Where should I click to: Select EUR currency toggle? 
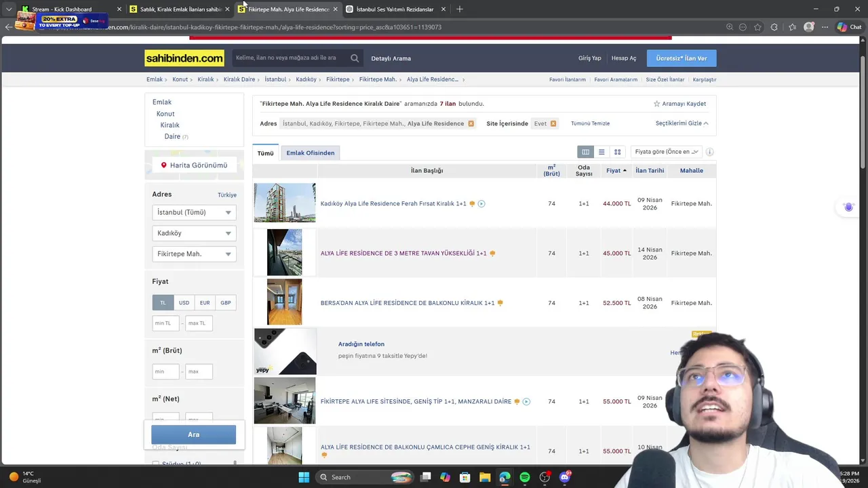(205, 303)
